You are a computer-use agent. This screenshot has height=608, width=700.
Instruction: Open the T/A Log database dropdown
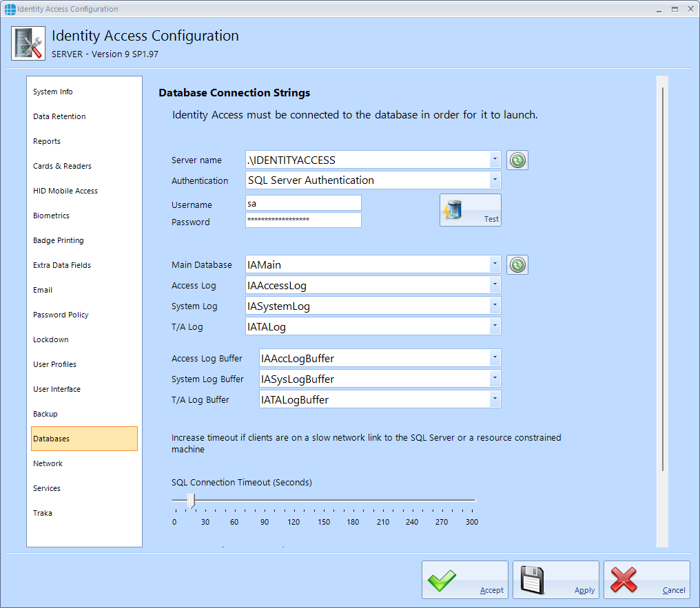(495, 326)
